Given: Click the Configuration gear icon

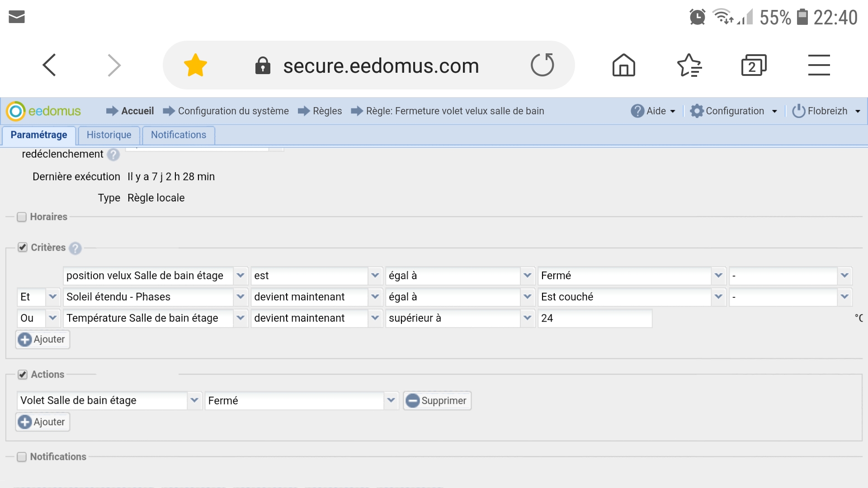Looking at the screenshot, I should click(x=697, y=111).
